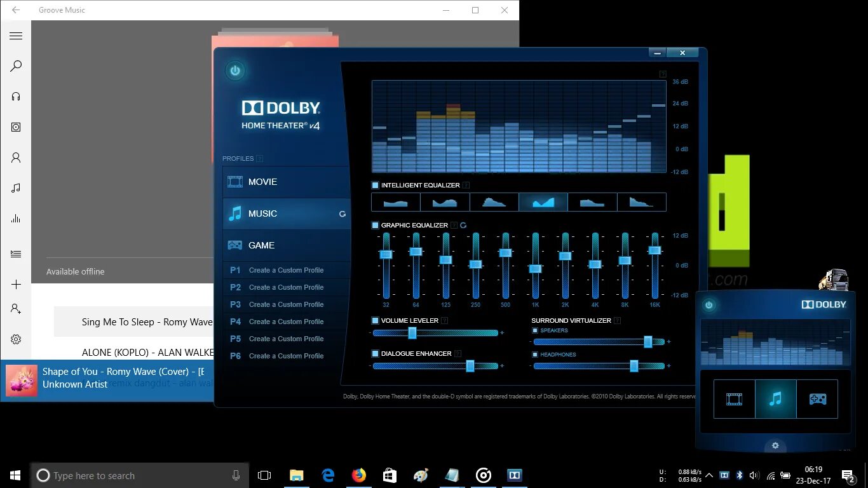Open the Action Center notifications icon

(x=848, y=475)
